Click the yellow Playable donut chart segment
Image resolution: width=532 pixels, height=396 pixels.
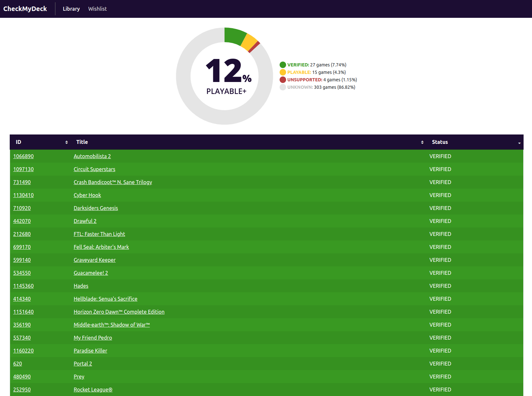[x=249, y=42]
